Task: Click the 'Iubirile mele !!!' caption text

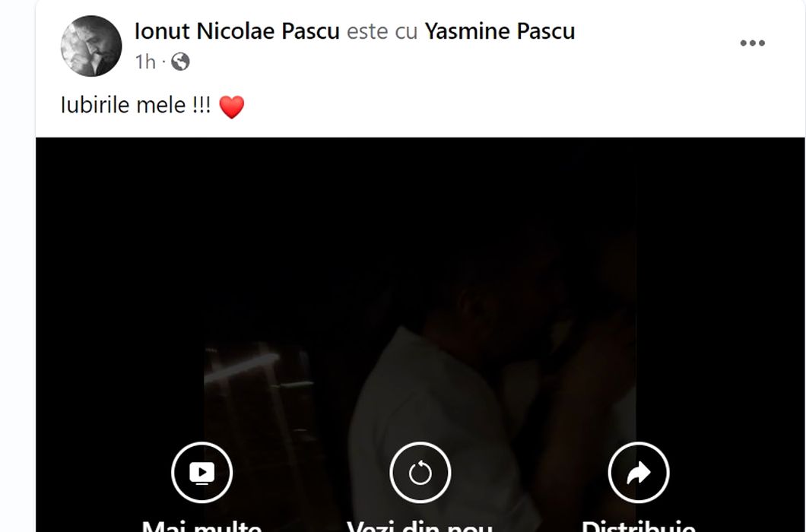Action: coord(135,106)
